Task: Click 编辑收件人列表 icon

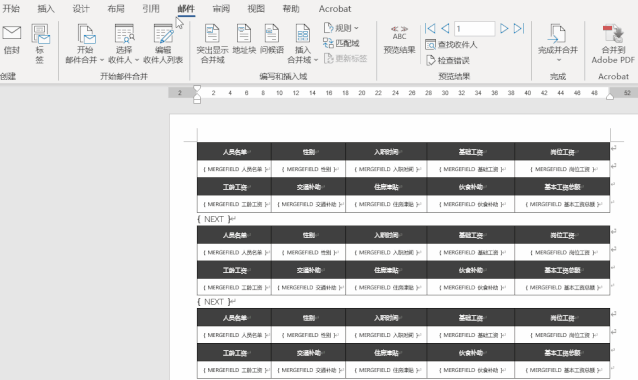Action: (x=163, y=34)
